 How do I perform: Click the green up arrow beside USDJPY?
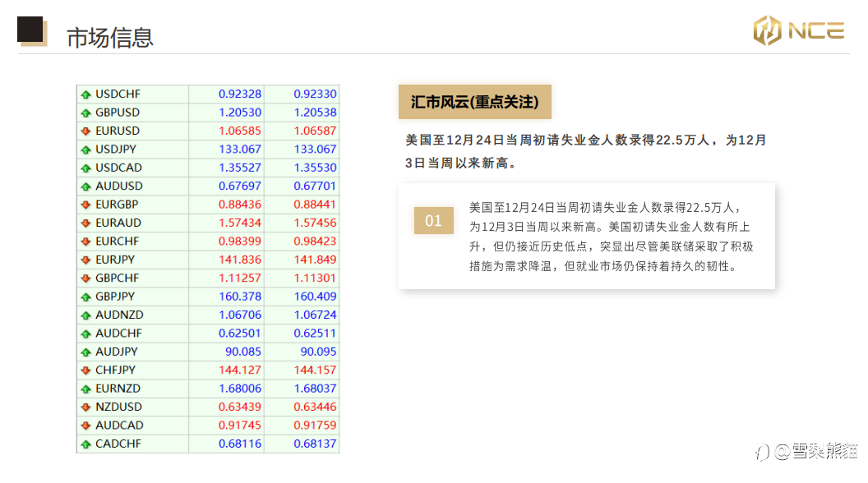[x=85, y=149]
